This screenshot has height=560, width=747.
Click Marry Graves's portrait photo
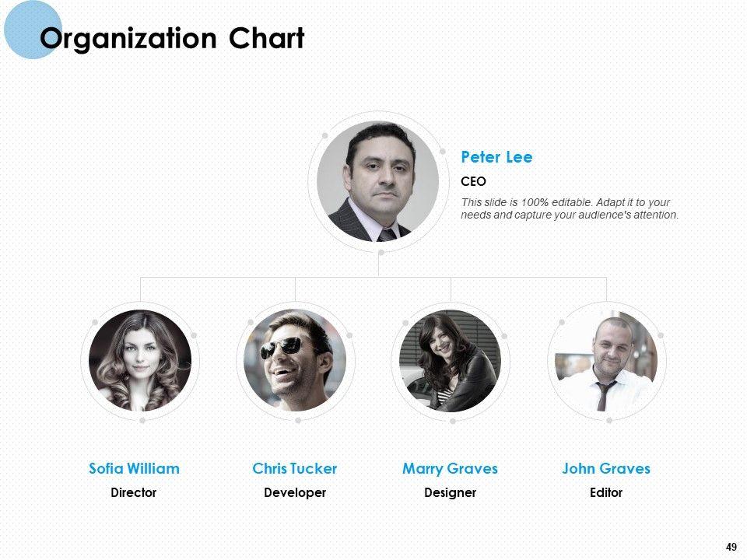tap(451, 361)
